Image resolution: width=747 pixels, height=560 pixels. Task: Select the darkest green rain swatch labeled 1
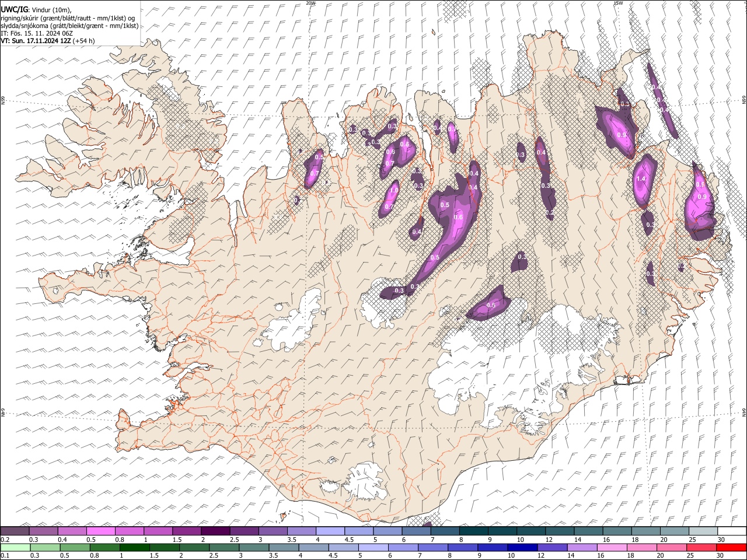(x=135, y=548)
